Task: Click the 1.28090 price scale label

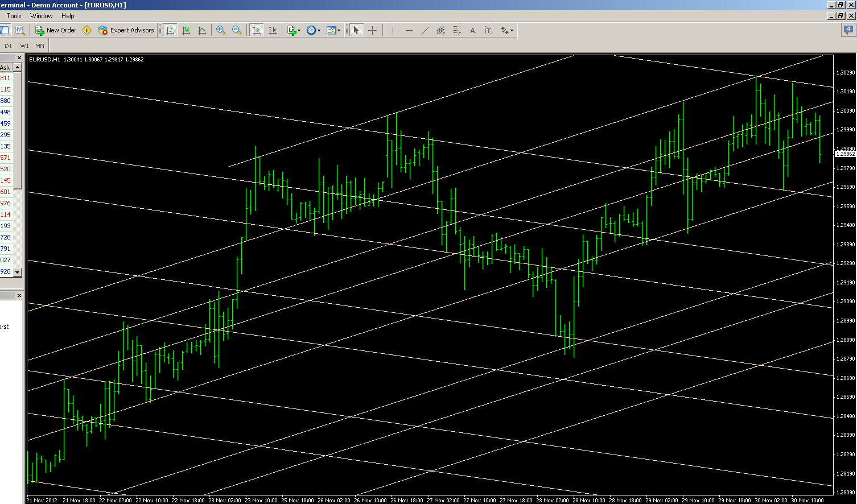Action: click(846, 493)
